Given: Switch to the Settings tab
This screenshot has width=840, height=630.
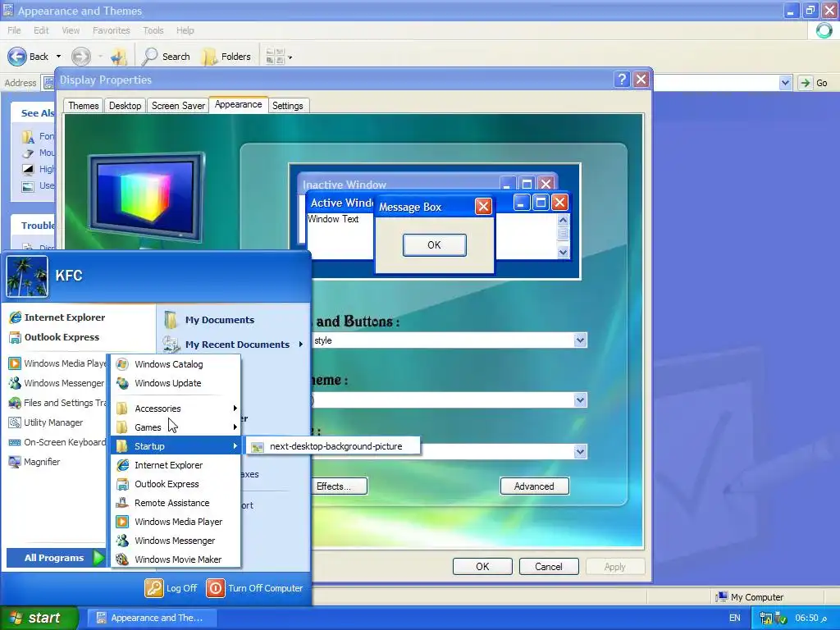Looking at the screenshot, I should point(288,106).
